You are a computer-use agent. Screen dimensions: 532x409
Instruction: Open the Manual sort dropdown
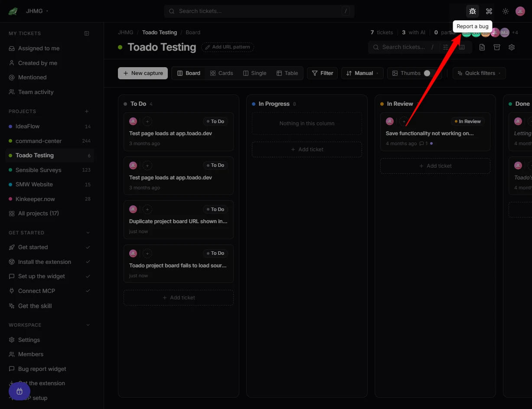tap(362, 73)
